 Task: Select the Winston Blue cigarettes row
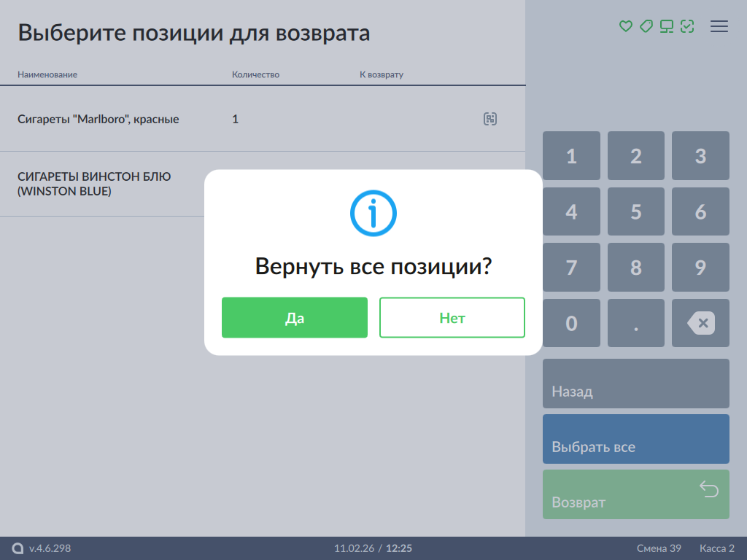(x=94, y=184)
